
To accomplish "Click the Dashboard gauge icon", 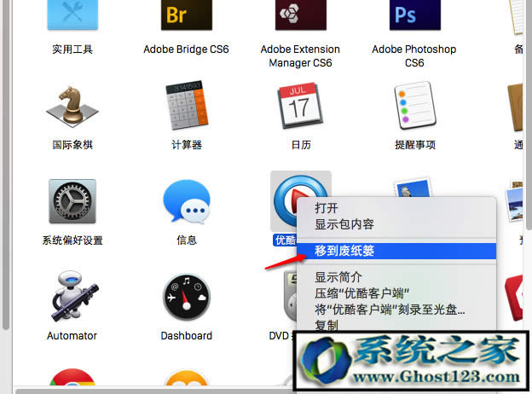I will 186,297.
